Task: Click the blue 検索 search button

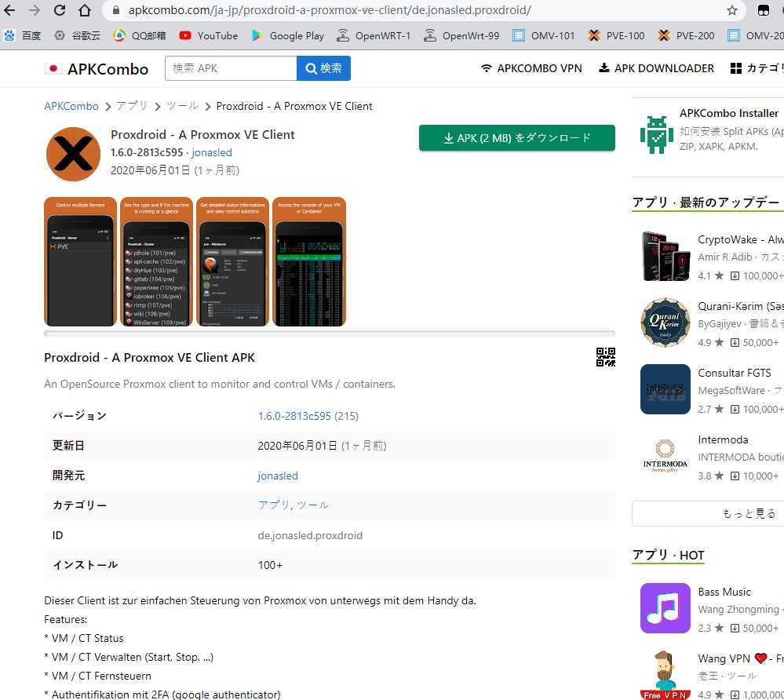Action: [323, 68]
